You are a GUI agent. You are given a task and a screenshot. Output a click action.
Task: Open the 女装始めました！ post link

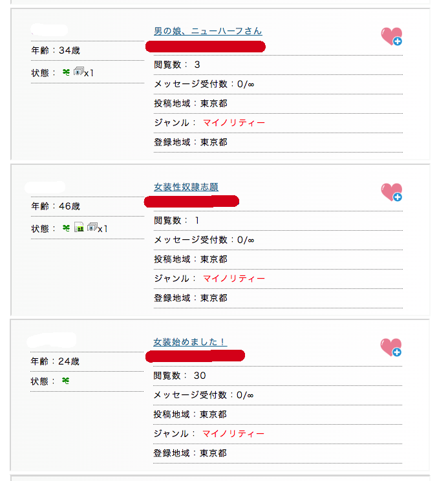(190, 342)
